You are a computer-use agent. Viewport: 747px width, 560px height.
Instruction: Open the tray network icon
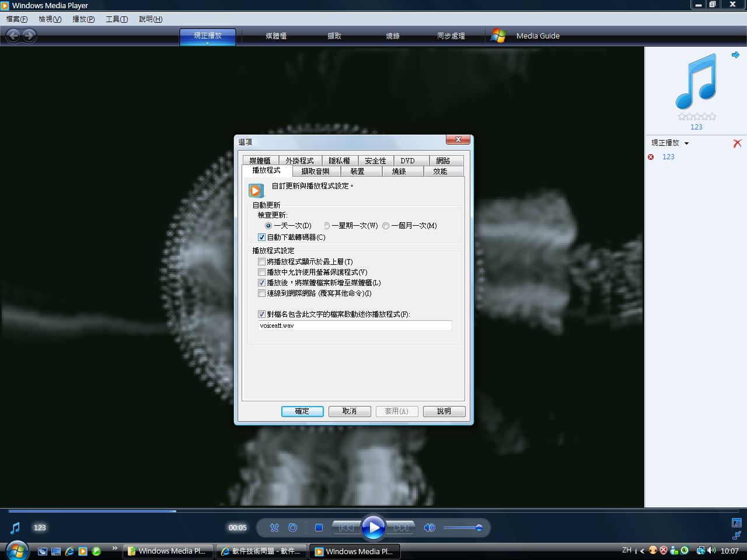point(700,550)
